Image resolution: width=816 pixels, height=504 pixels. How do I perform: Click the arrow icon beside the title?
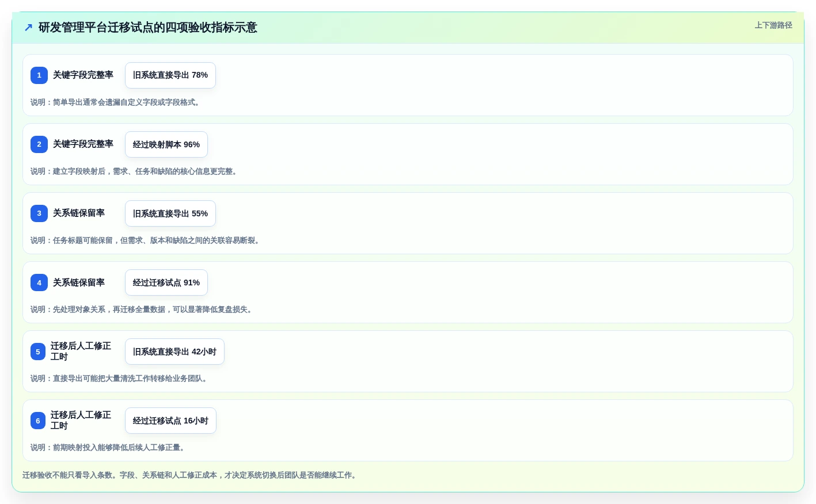pos(28,28)
